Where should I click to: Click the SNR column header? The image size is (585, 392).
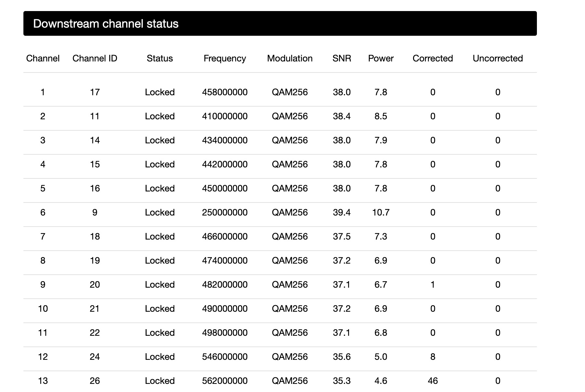[342, 59]
